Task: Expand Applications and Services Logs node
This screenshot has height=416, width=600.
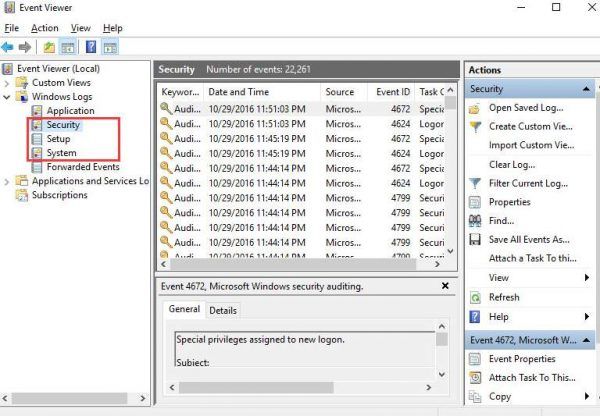Action: pos(9,181)
